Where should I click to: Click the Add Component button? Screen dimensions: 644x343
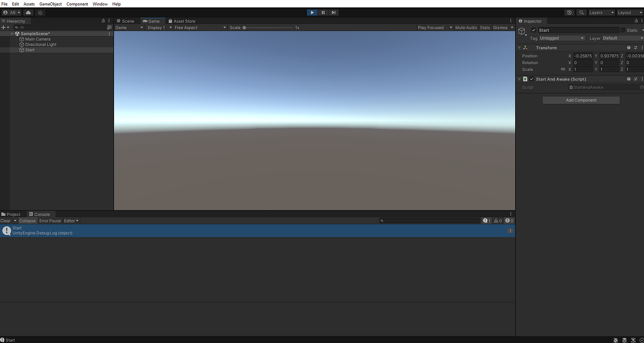[x=581, y=100]
